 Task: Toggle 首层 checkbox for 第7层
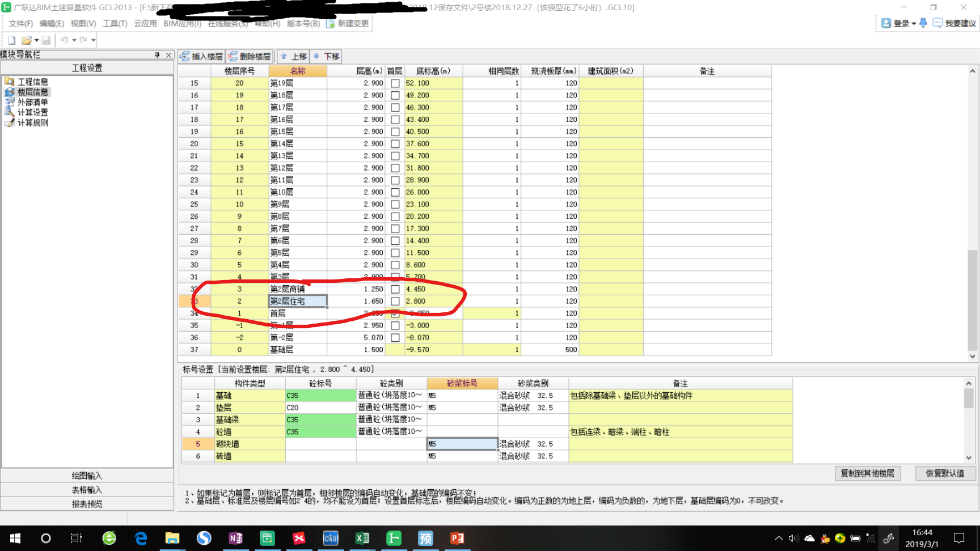(x=395, y=228)
